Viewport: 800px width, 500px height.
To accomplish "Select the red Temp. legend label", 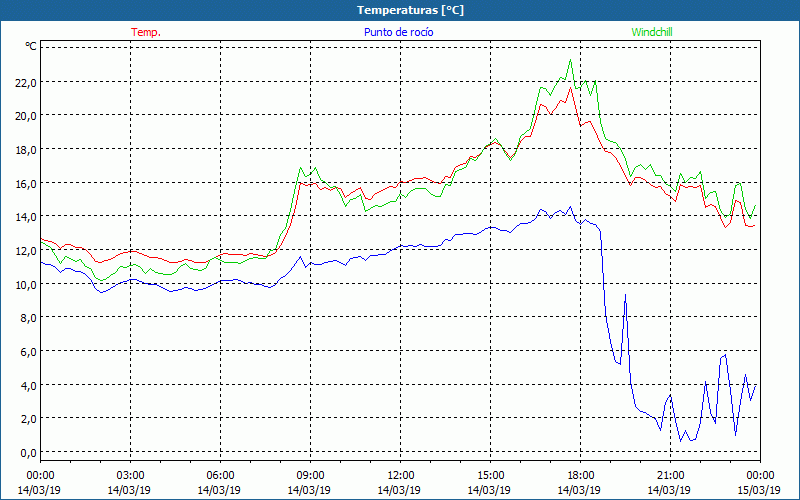I will 146,32.
